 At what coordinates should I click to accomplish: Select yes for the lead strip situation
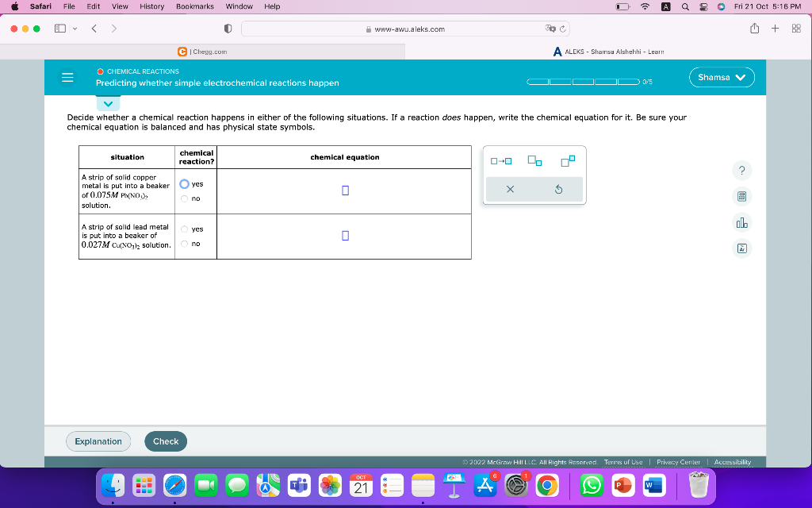pyautogui.click(x=184, y=229)
